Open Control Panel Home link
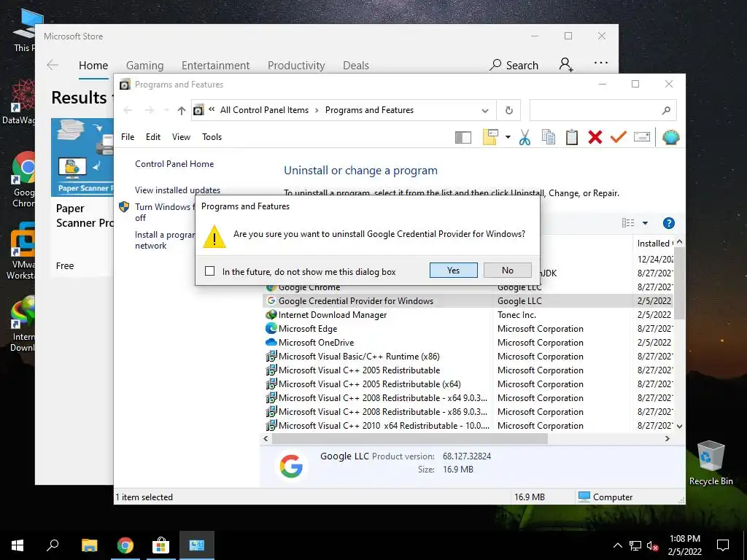Viewport: 747px width, 560px height. [x=174, y=164]
